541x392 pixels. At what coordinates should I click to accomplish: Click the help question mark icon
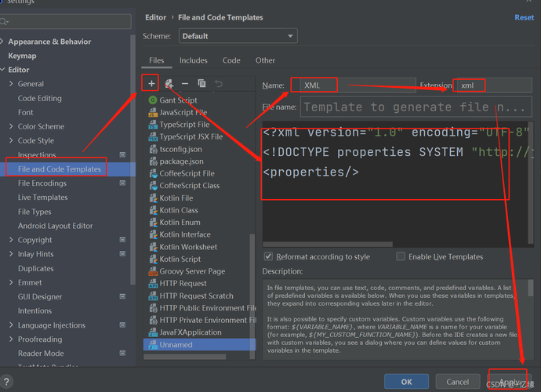[5, 382]
